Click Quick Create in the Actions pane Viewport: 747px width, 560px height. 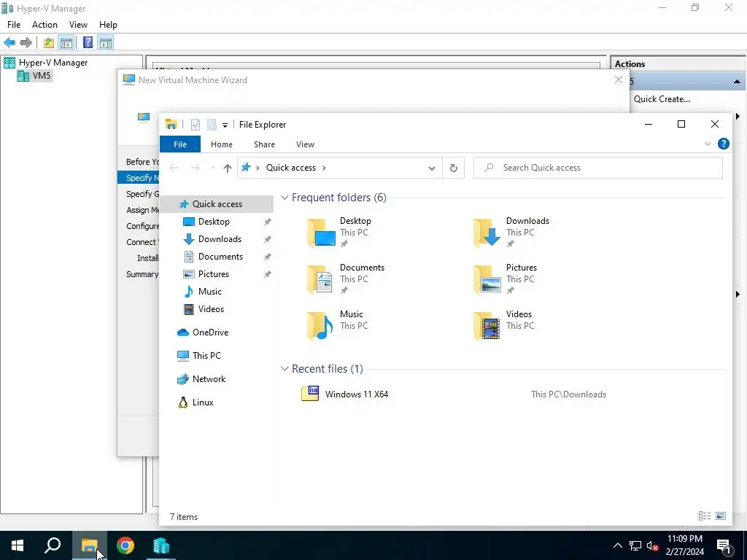662,99
